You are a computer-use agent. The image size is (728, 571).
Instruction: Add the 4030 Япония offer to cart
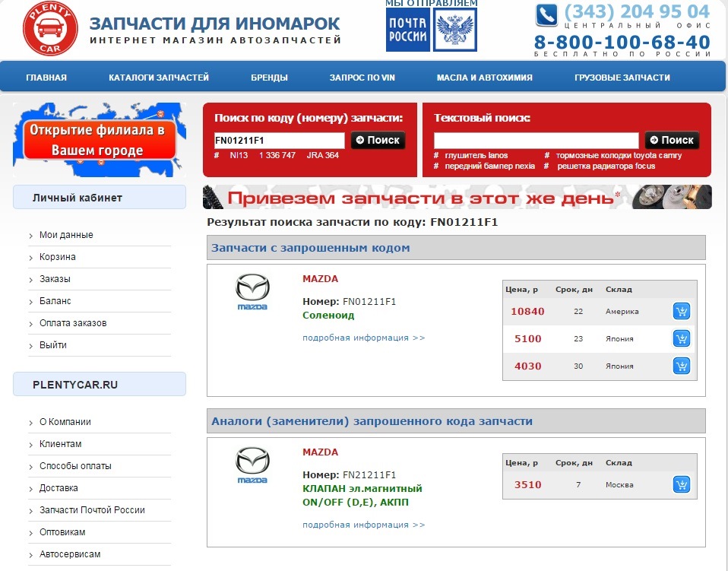pos(681,366)
